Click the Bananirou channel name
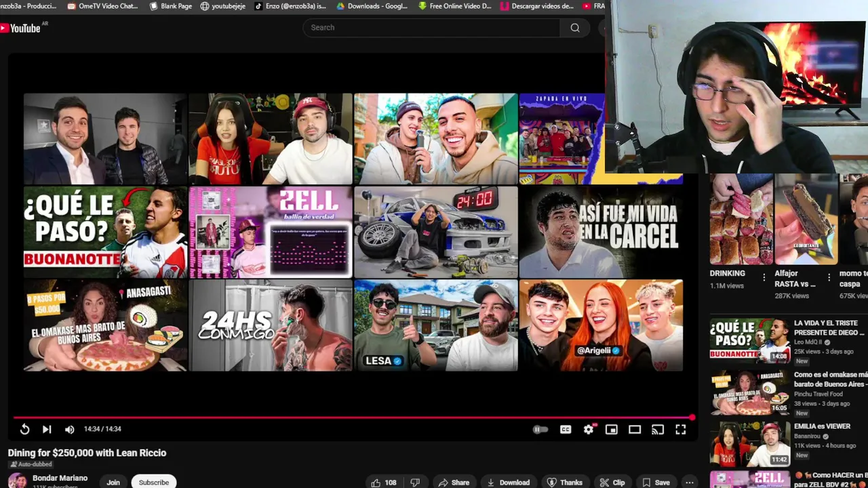The height and width of the screenshot is (488, 868). click(x=808, y=436)
